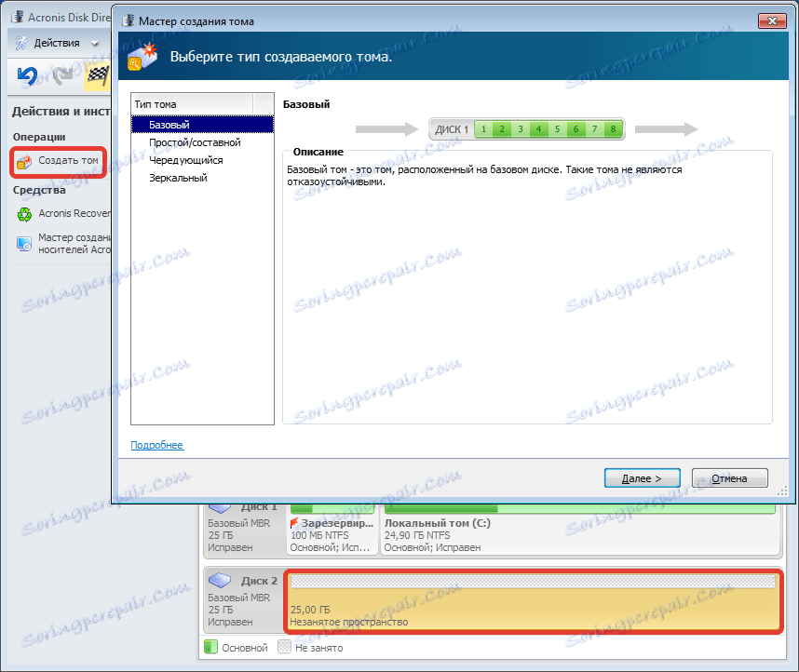Click the dialog title bar icon

point(128,20)
